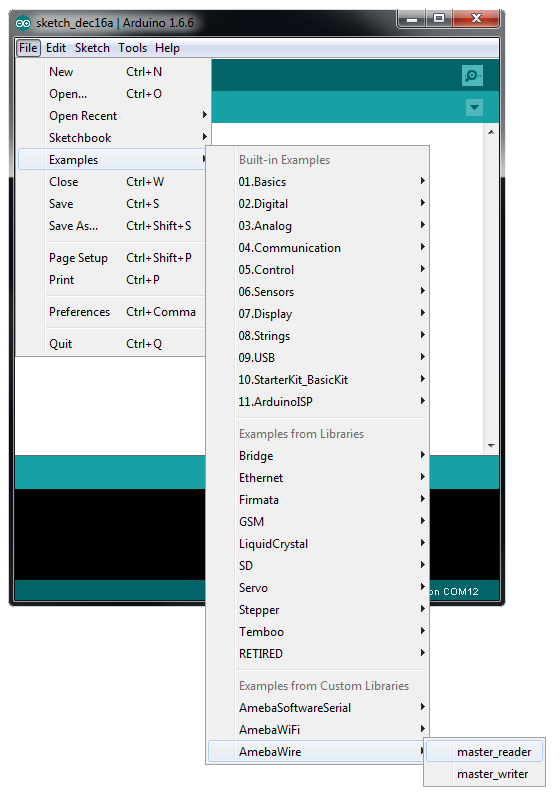The image size is (560, 798).
Task: Open the master_reader example sketch
Action: tap(485, 751)
